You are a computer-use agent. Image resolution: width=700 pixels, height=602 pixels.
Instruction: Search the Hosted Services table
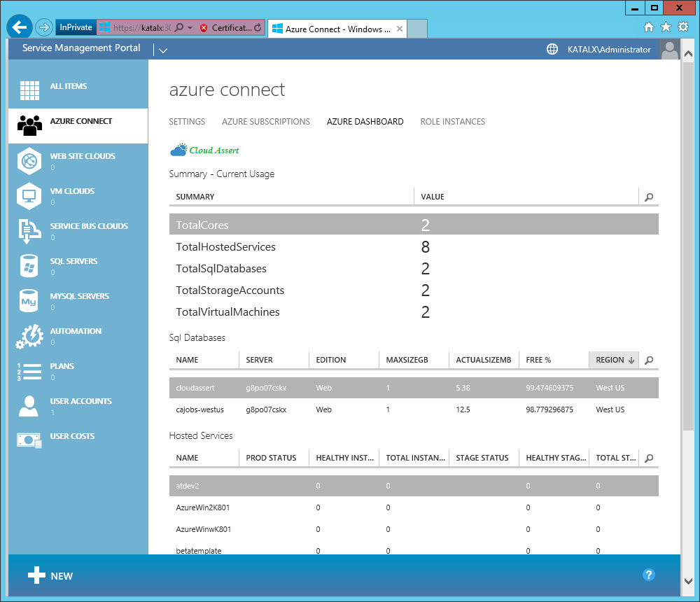tap(649, 458)
